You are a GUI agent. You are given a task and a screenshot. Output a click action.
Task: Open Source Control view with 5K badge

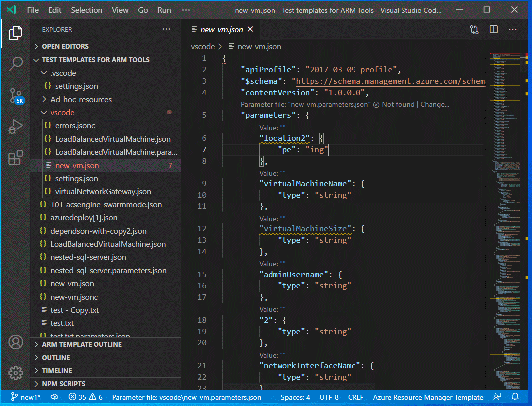pos(15,96)
